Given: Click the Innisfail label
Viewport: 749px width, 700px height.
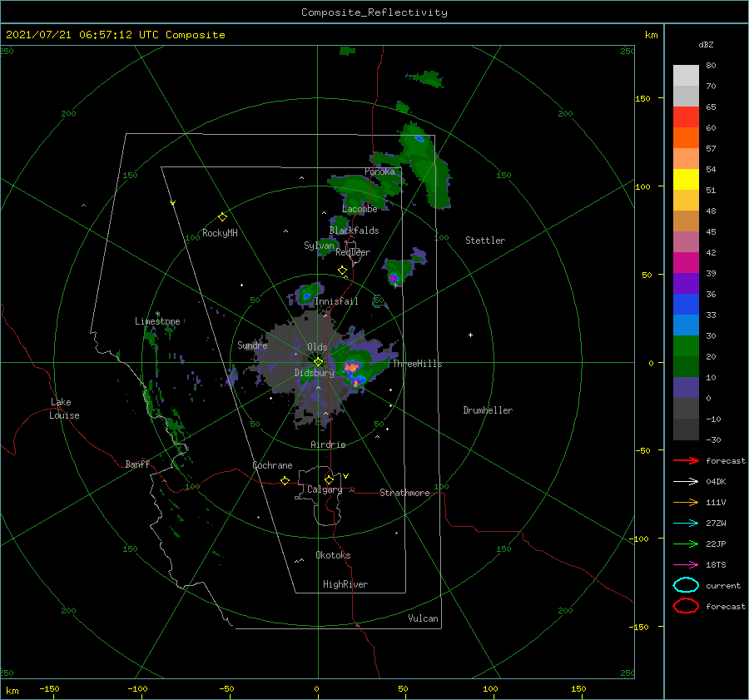Looking at the screenshot, I should [x=336, y=301].
